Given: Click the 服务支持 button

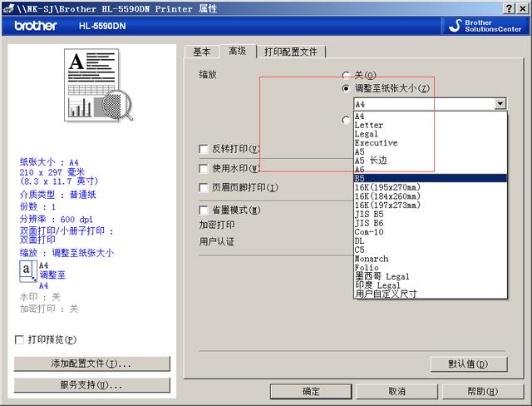Looking at the screenshot, I should click(x=91, y=385).
